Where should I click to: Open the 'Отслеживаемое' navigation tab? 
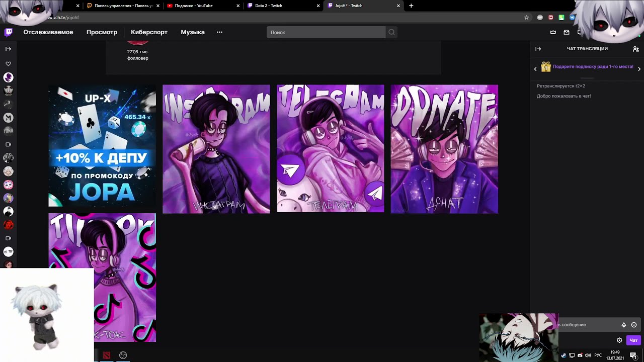(48, 32)
